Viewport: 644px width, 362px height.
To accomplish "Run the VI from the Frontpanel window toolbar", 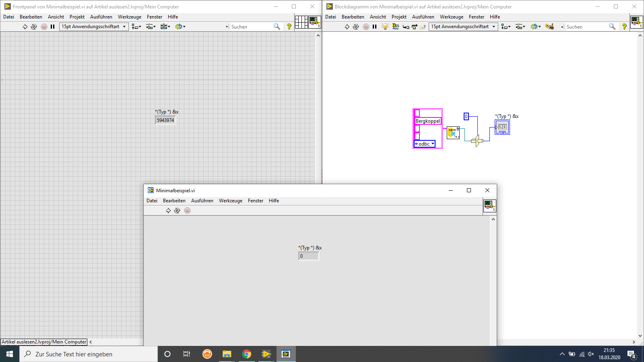I will [x=25, y=27].
